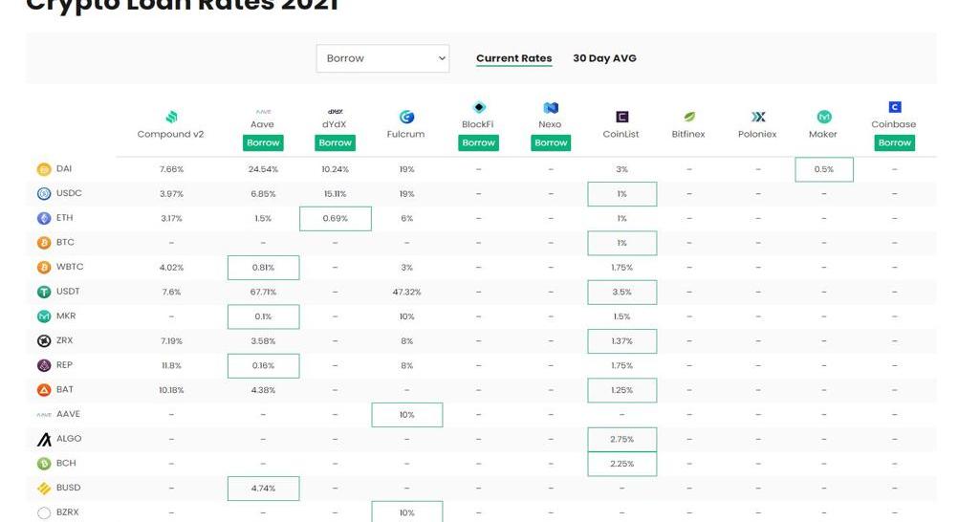Screen dimensions: 980x522
Task: Click the dYdX logo icon
Action: pyautogui.click(x=335, y=111)
